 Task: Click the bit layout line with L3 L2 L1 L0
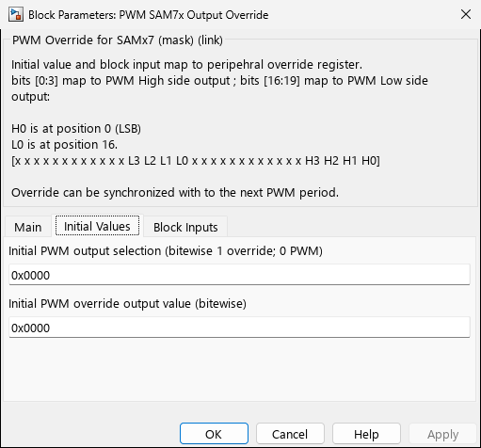tap(196, 161)
